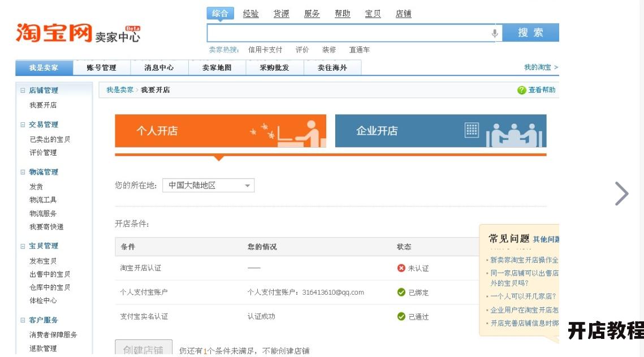Click the hot search link 直通车

click(x=360, y=50)
